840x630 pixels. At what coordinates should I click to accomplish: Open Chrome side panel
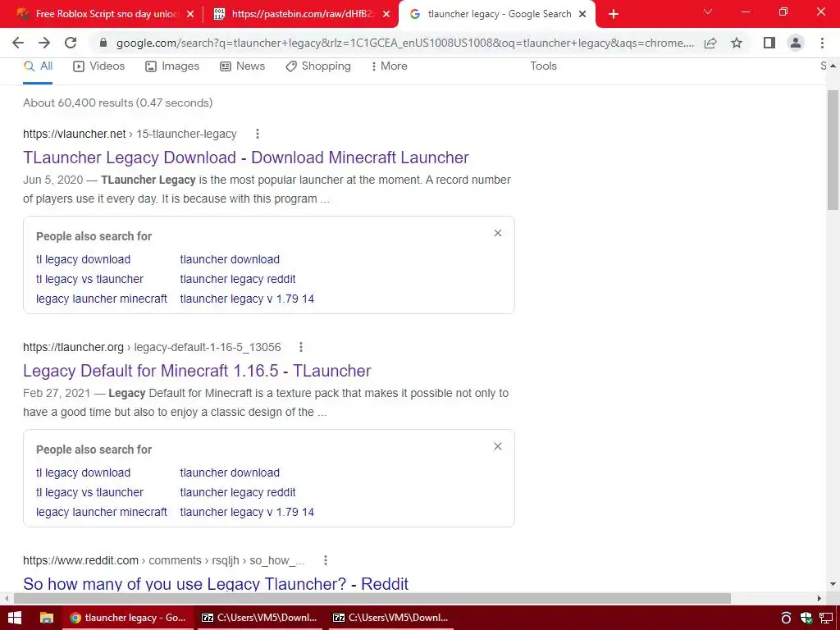(x=769, y=43)
